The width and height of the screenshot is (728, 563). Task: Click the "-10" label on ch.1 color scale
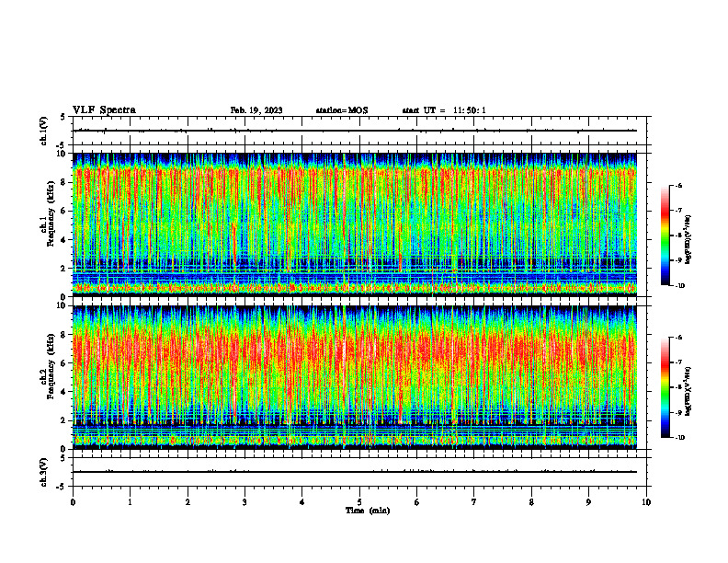click(x=679, y=286)
